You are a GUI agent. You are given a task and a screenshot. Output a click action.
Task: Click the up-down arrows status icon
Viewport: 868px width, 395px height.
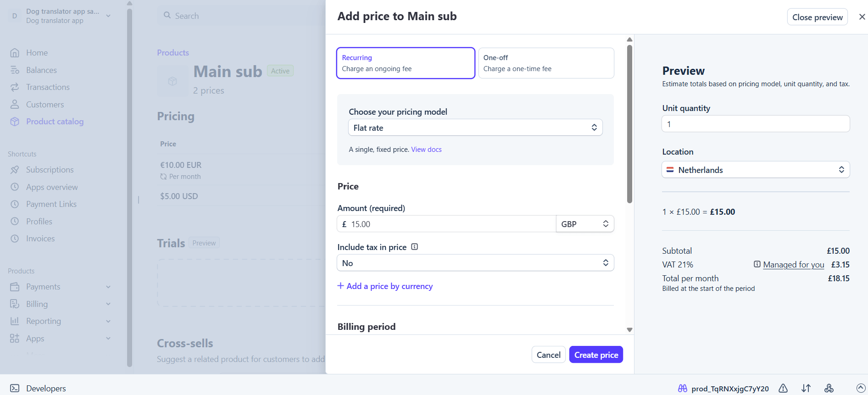click(806, 389)
